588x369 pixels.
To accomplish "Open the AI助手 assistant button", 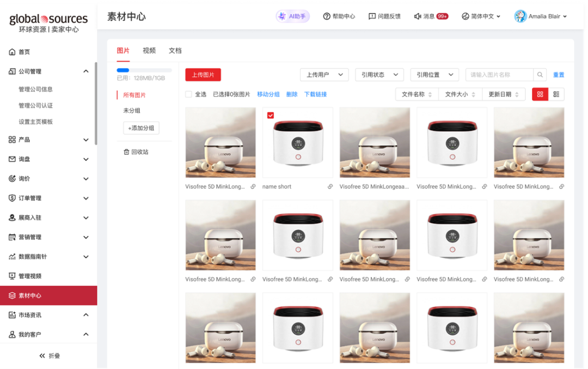I will [x=292, y=16].
